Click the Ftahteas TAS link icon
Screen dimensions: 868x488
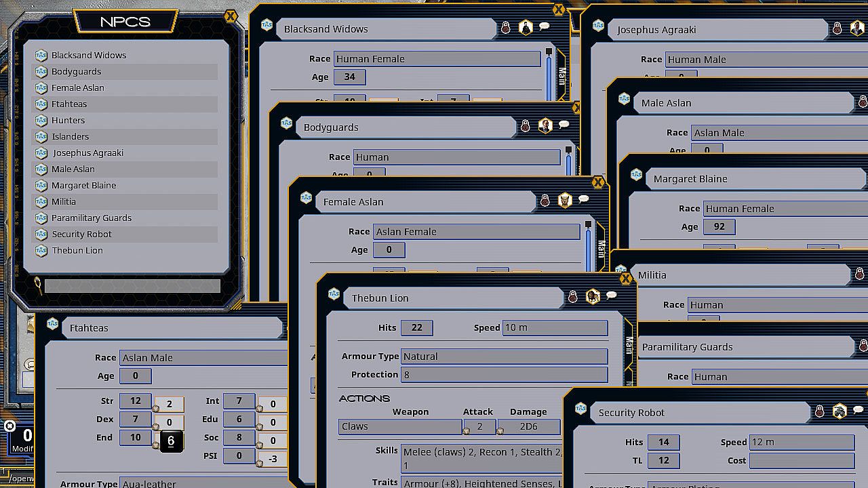click(x=53, y=324)
